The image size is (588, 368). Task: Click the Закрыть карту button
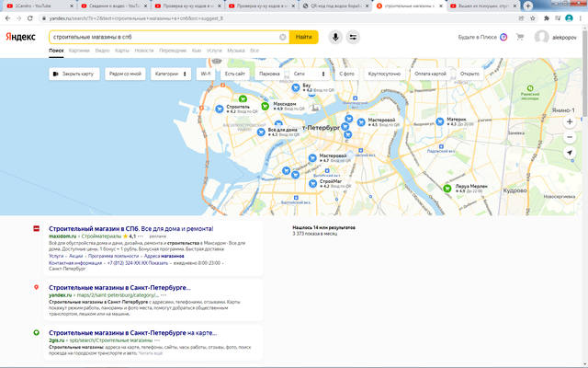pos(74,74)
